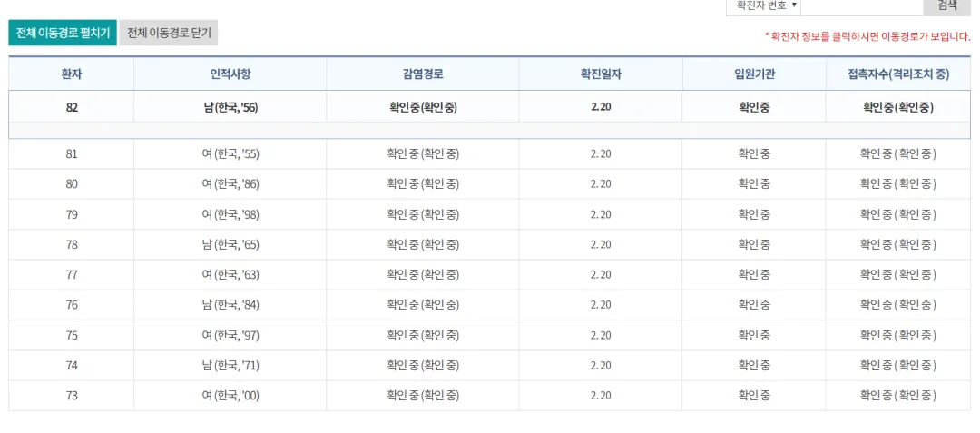Click 여 (한국, '98) personal info cell
This screenshot has height=433, width=980.
click(230, 214)
